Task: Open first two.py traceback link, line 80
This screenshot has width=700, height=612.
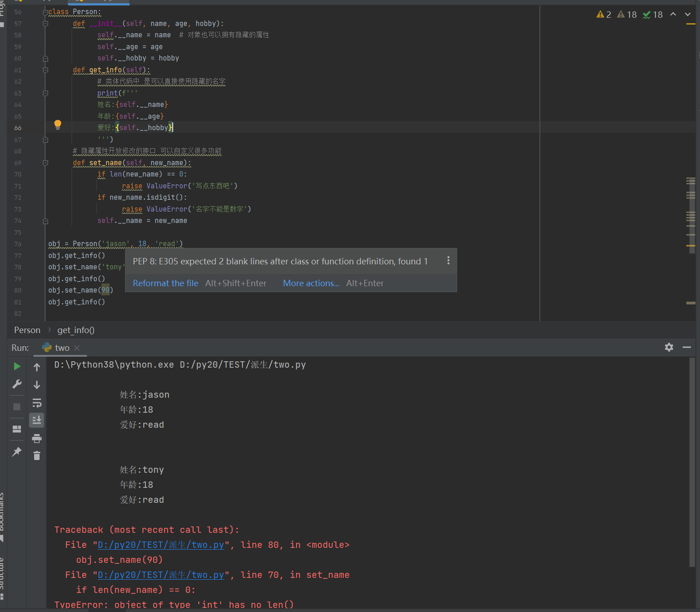Action: (161, 545)
